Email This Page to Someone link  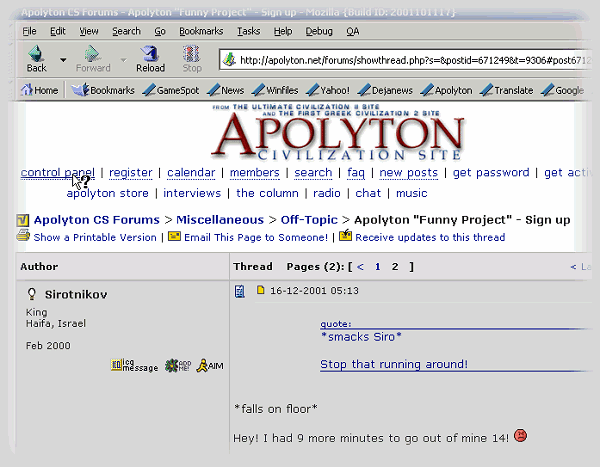click(x=256, y=238)
